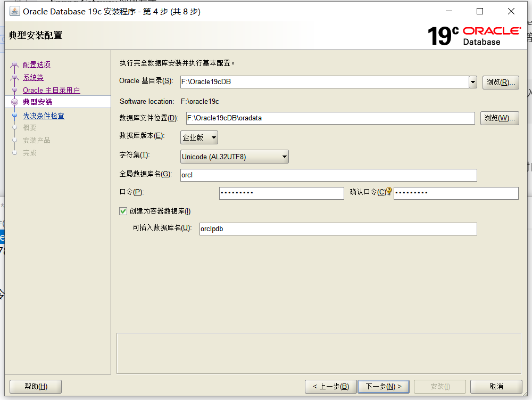Screen dimensions: 532x400
Task: Open the 数据库版本 企业版 dropdown
Action: click(x=199, y=137)
